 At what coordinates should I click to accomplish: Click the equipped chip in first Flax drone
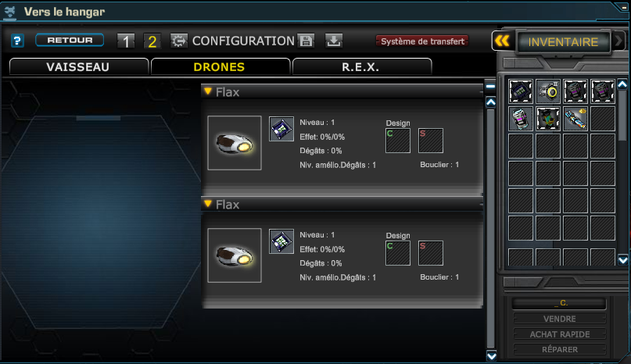pos(281,129)
